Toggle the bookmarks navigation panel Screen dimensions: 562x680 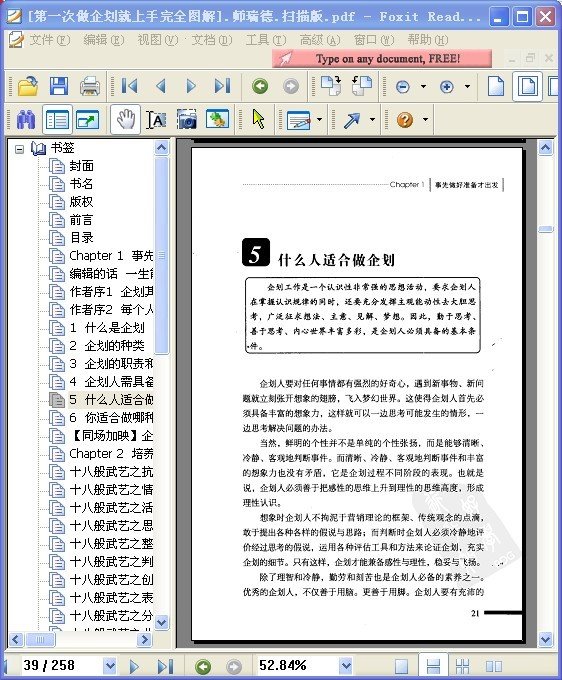tap(57, 119)
